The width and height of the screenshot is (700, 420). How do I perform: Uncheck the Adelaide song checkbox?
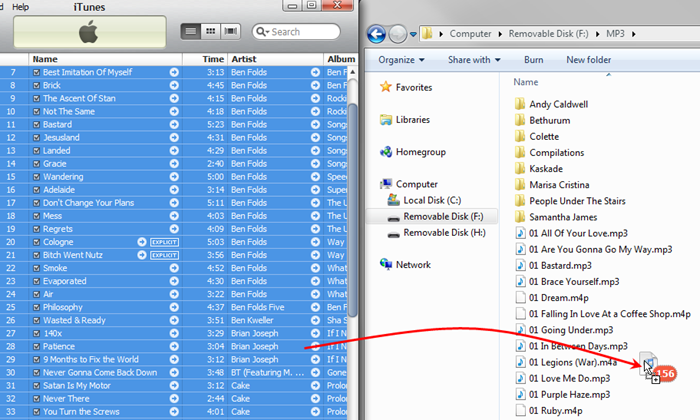37,190
